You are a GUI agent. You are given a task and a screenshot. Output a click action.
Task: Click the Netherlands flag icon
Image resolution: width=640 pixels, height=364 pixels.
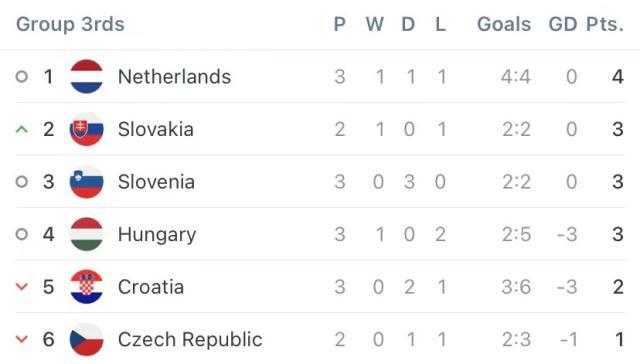(87, 77)
